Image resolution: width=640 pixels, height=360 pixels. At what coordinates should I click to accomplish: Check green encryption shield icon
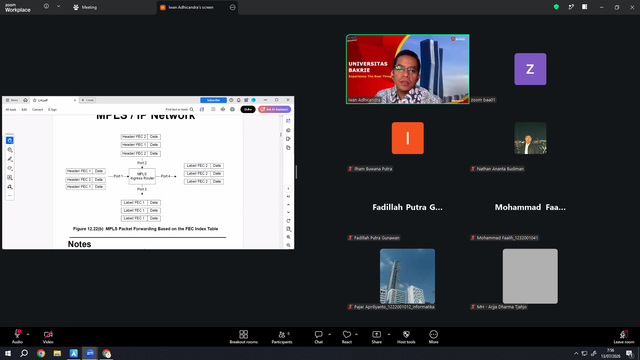556,7
